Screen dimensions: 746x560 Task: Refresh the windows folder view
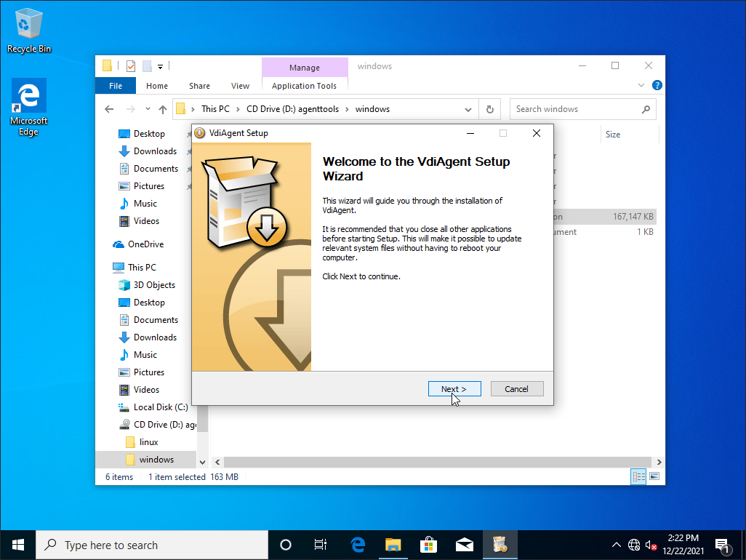pos(490,109)
